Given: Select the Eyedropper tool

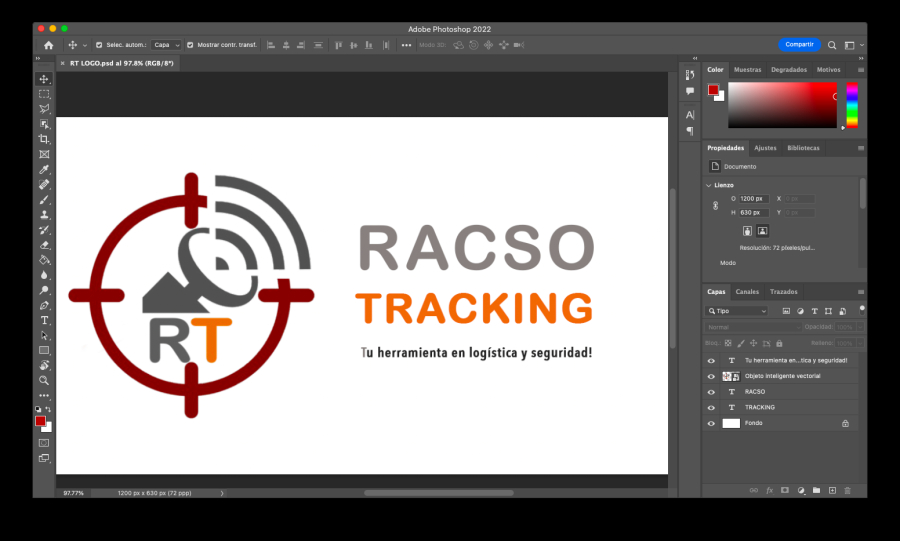Looking at the screenshot, I should 44,170.
